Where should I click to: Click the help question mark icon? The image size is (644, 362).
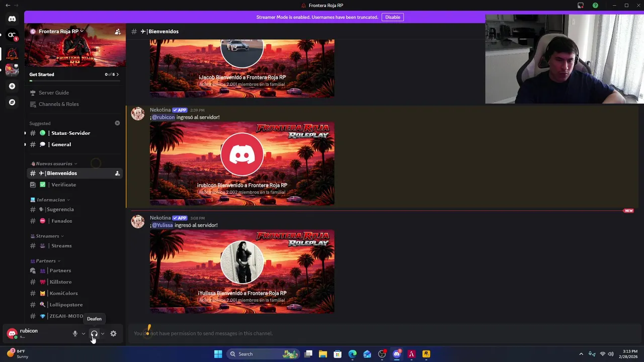point(595,6)
